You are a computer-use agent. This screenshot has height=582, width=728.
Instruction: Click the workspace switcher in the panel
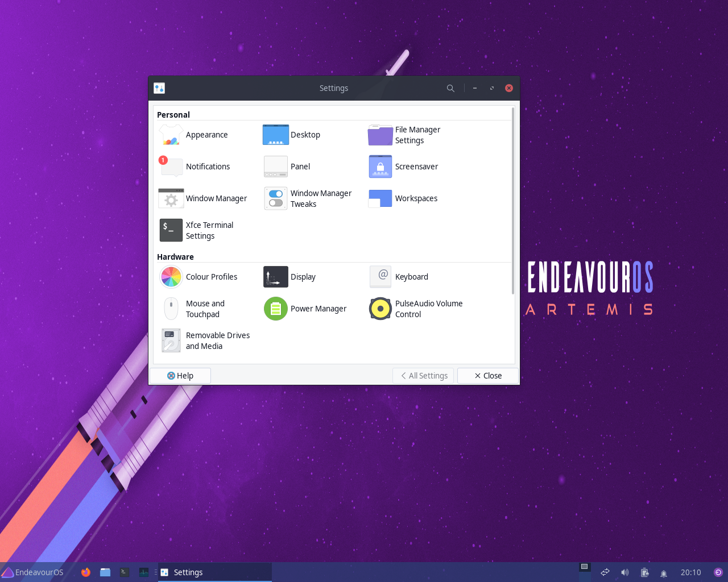click(584, 572)
